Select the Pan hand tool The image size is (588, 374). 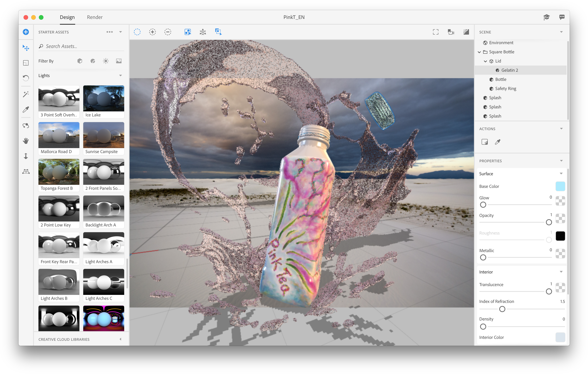coord(26,141)
